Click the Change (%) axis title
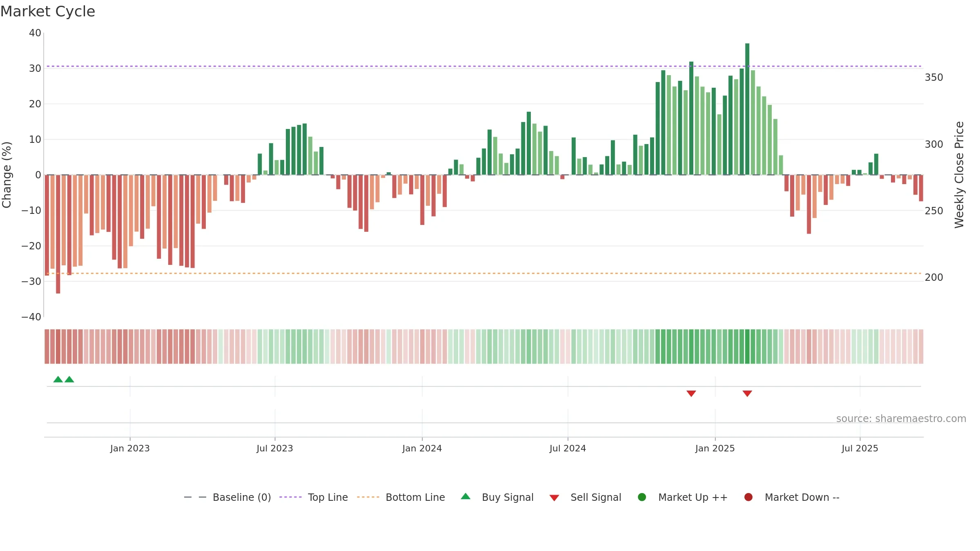The height and width of the screenshot is (551, 980). pos(7,175)
